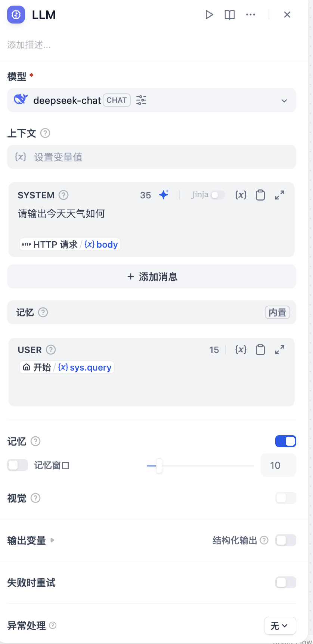Viewport: 313px width, 644px height.
Task: Expand the USER prompt editor fullscreen
Action: click(280, 350)
